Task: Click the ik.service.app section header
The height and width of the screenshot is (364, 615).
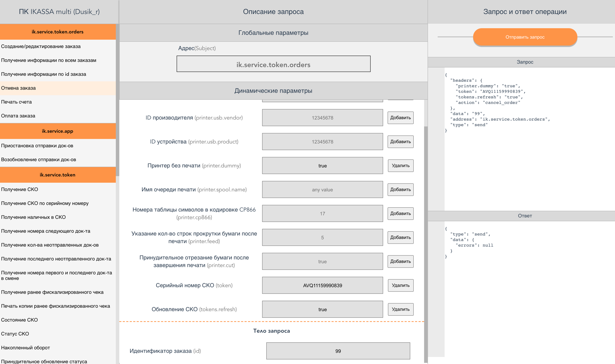Action: pos(58,131)
